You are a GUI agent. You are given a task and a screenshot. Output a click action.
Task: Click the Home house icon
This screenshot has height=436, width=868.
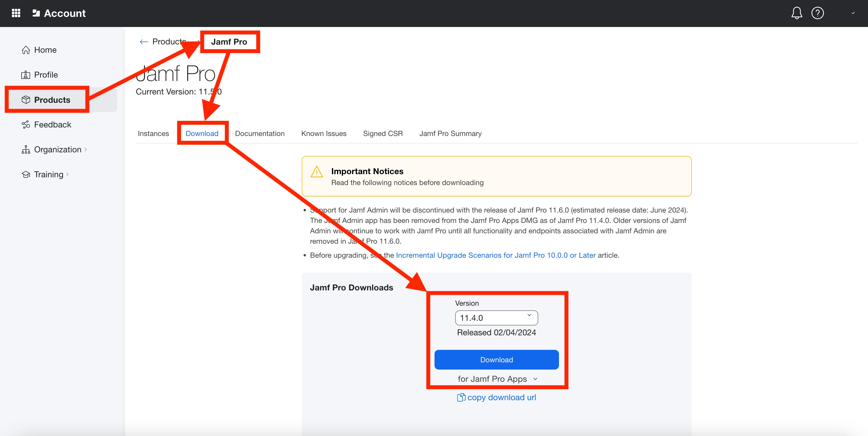26,50
